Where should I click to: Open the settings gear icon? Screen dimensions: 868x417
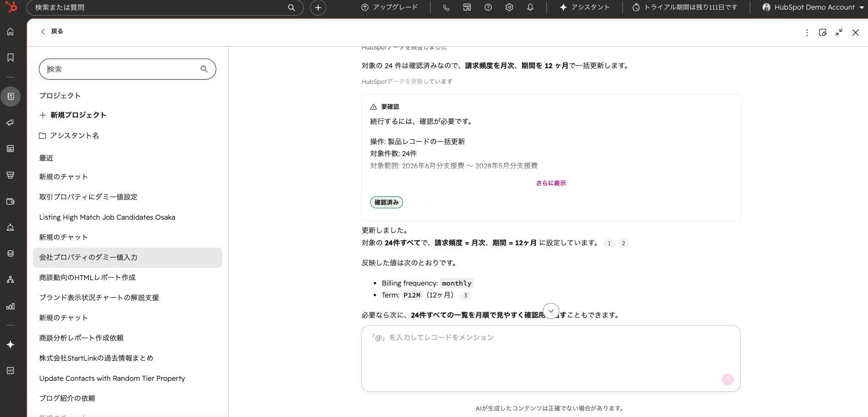509,7
